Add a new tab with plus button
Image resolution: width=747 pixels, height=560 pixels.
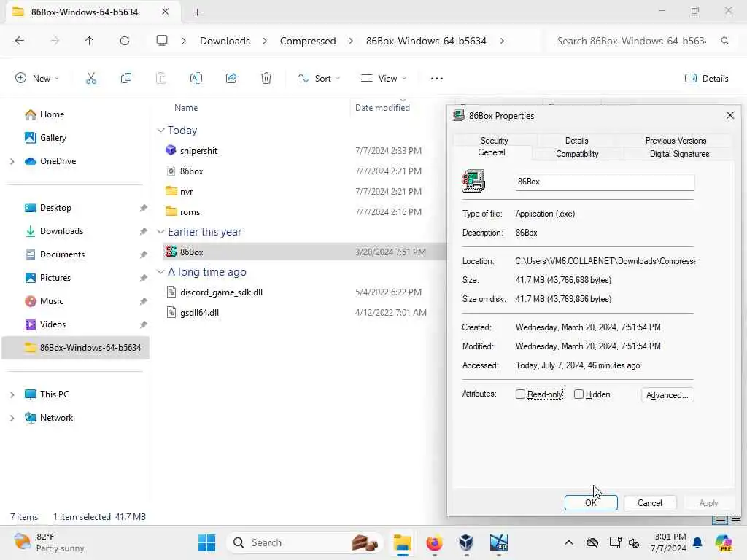(197, 12)
